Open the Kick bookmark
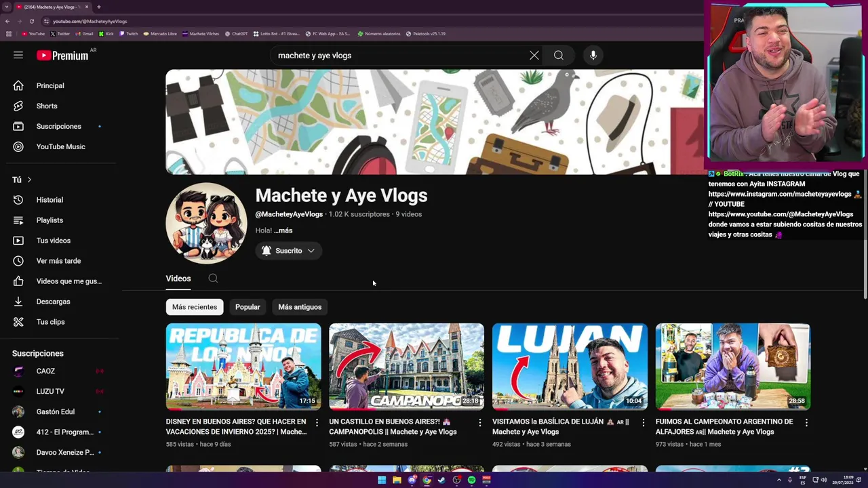This screenshot has height=488, width=868. point(106,34)
